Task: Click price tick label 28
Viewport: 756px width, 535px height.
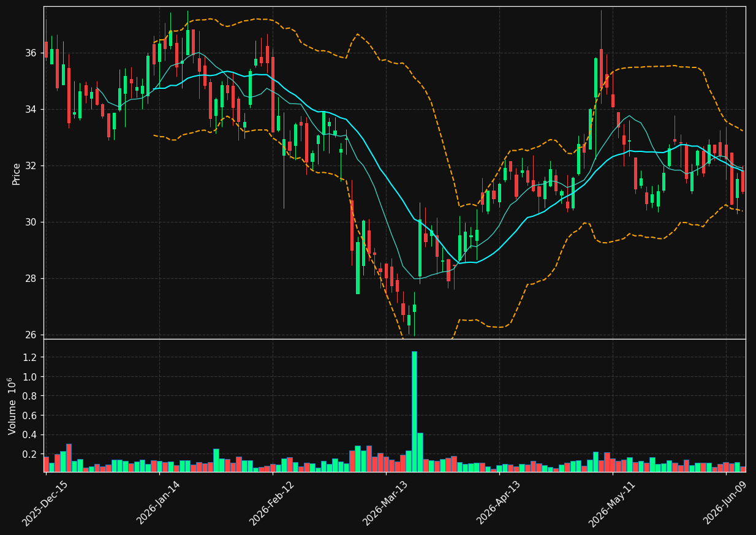Action: click(x=31, y=278)
